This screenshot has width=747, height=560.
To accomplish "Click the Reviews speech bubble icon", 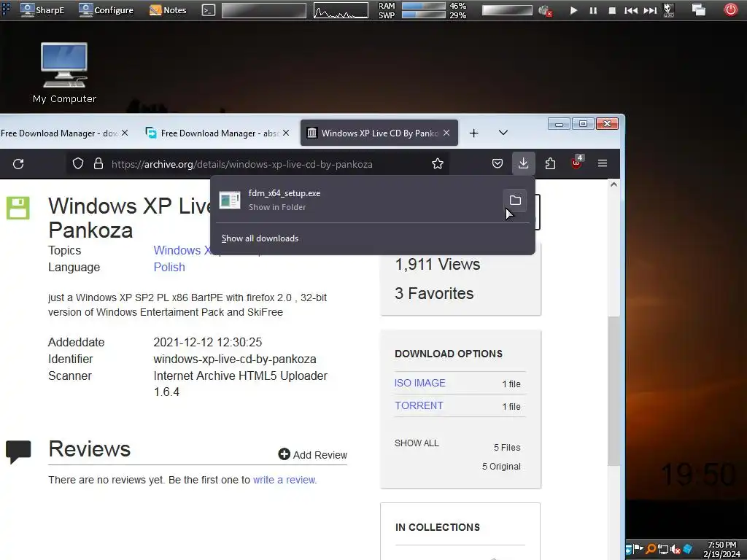I will 18,451.
